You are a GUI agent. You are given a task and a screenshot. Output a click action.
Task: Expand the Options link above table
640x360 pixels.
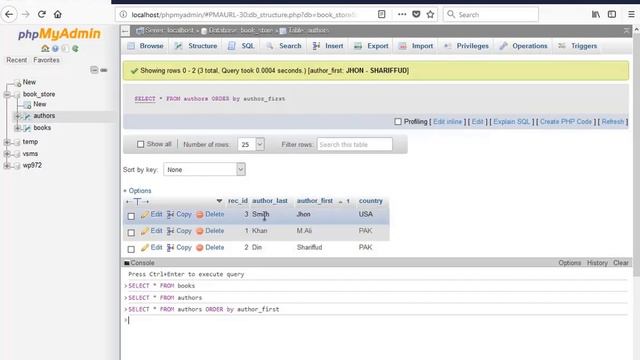[x=137, y=191]
